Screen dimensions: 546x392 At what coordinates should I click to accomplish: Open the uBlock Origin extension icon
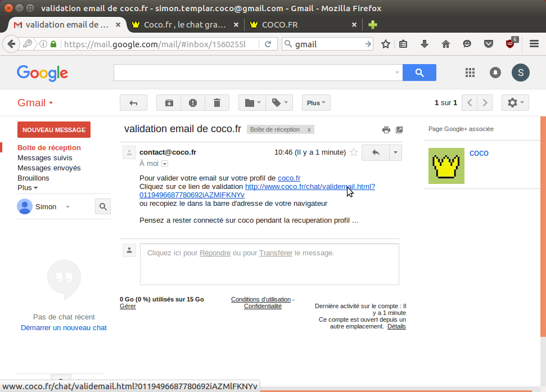[x=511, y=43]
